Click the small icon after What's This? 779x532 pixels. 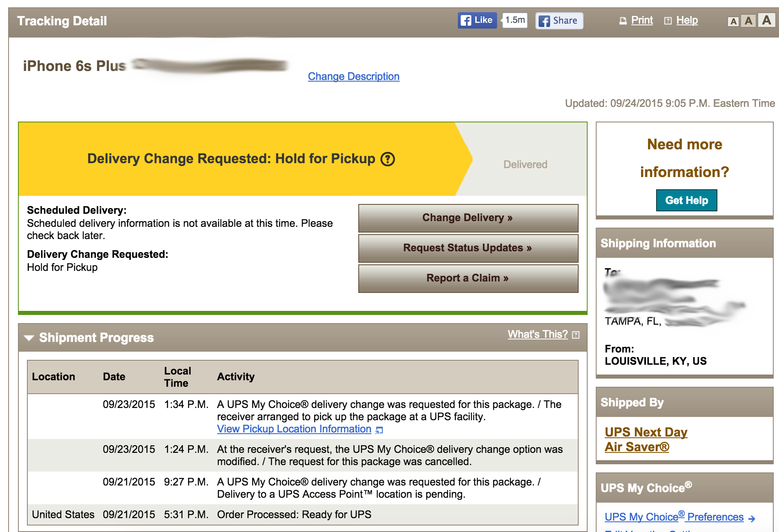pyautogui.click(x=576, y=335)
